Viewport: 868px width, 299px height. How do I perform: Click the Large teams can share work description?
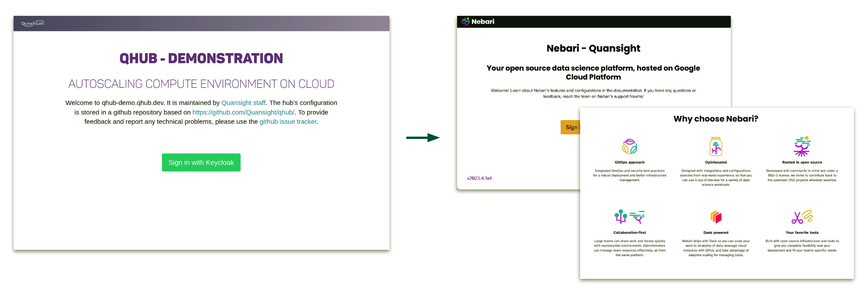pos(630,248)
